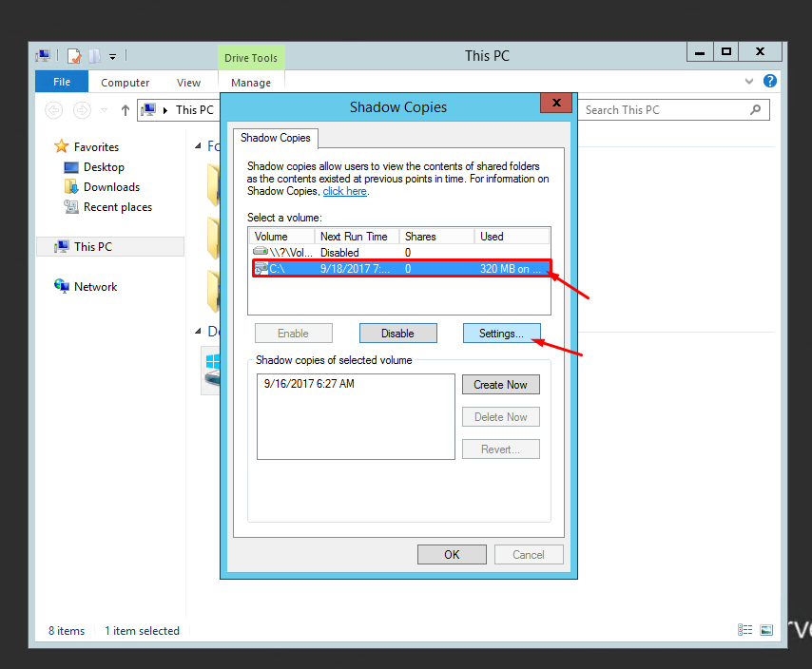Switch to the Computer ribbon tab
This screenshot has height=669, width=812.
[125, 83]
